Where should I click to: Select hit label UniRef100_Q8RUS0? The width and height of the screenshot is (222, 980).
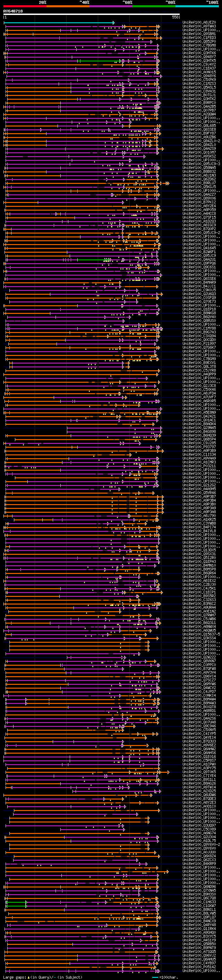[x=199, y=321]
